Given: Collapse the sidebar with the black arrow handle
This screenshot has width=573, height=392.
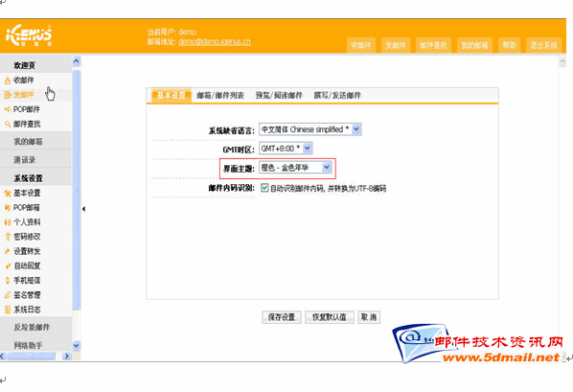Looking at the screenshot, I should pos(83,209).
